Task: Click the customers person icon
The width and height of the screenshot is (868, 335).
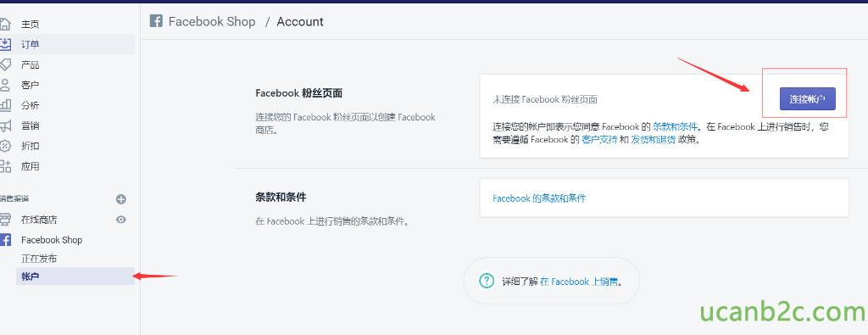Action: (x=5, y=85)
